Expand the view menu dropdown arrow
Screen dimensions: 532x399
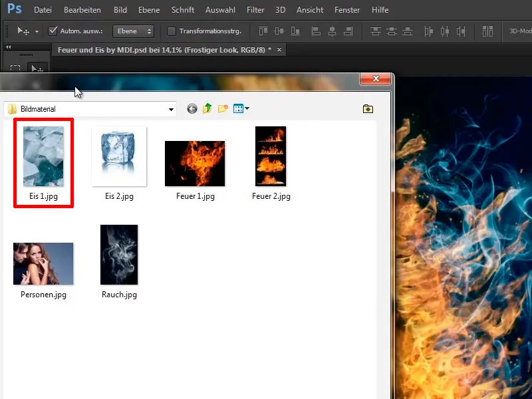[247, 108]
